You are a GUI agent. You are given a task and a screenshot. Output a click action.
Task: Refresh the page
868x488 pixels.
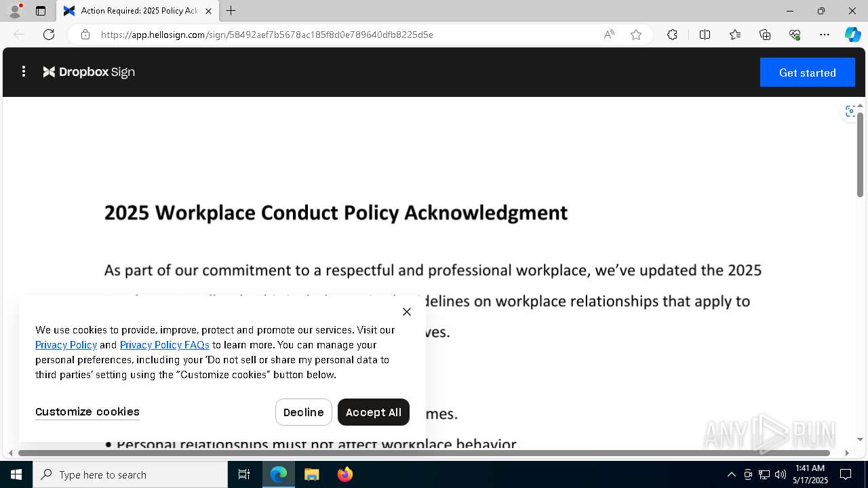(49, 35)
